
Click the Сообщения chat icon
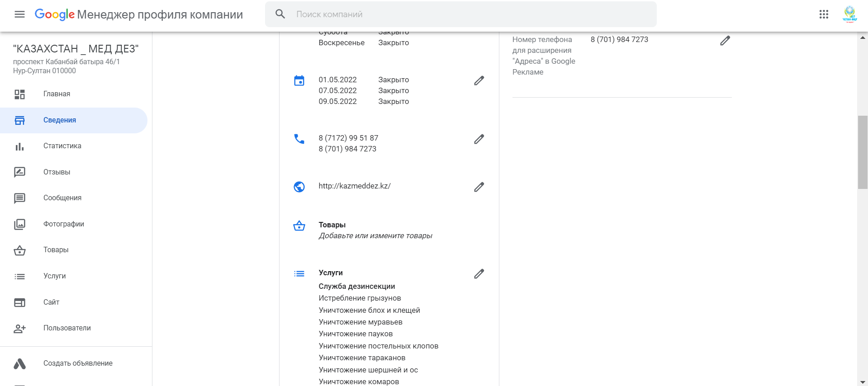pos(19,198)
